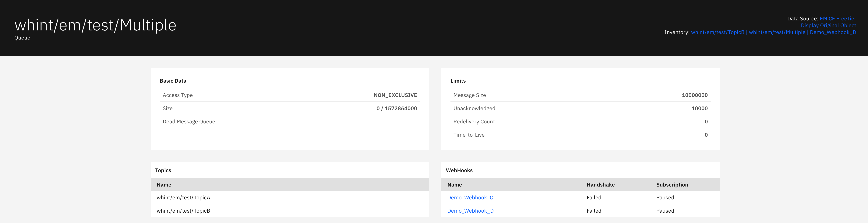Open Demo_Webhook_D in the WebHooks table

tap(470, 211)
